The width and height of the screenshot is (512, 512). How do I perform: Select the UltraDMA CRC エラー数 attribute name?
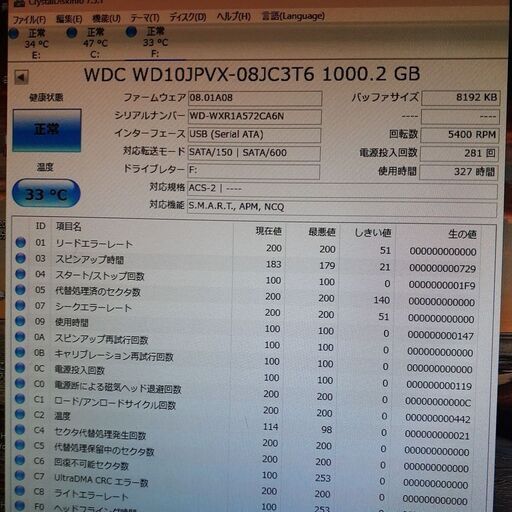tap(101, 481)
